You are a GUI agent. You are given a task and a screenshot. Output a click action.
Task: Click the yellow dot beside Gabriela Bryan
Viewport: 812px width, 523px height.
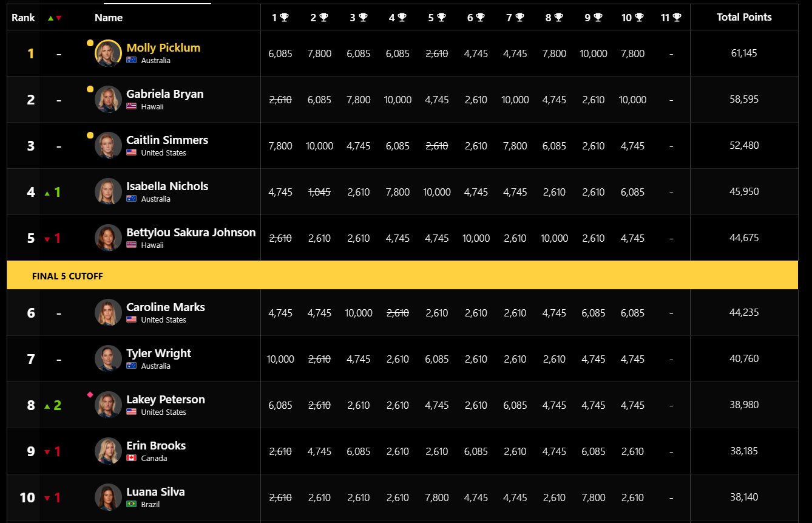pyautogui.click(x=90, y=89)
